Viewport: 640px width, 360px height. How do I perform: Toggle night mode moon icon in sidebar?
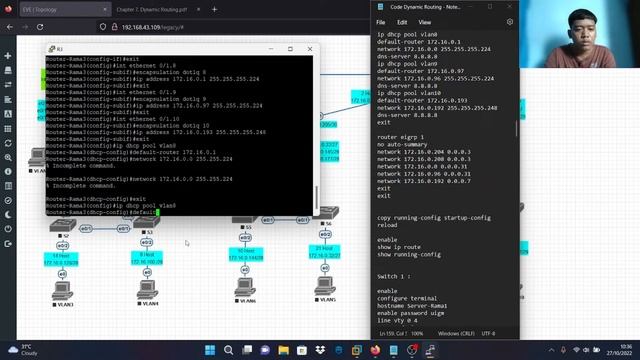point(8,215)
